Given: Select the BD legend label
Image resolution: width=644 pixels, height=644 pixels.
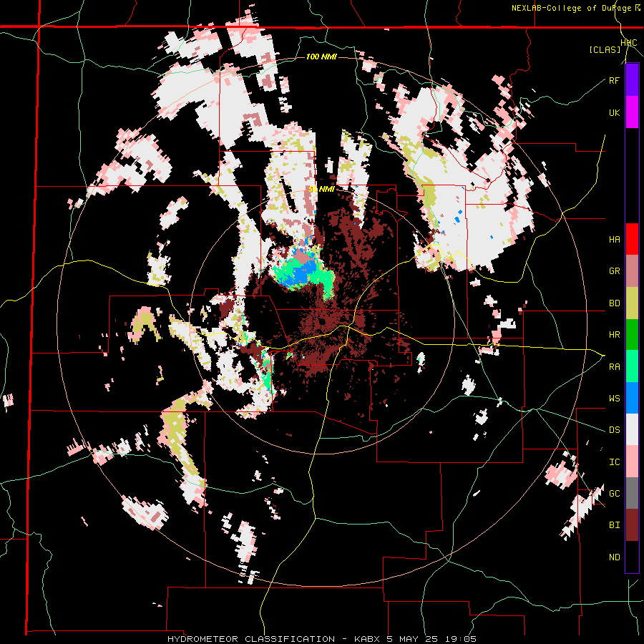Looking at the screenshot, I should (614, 303).
